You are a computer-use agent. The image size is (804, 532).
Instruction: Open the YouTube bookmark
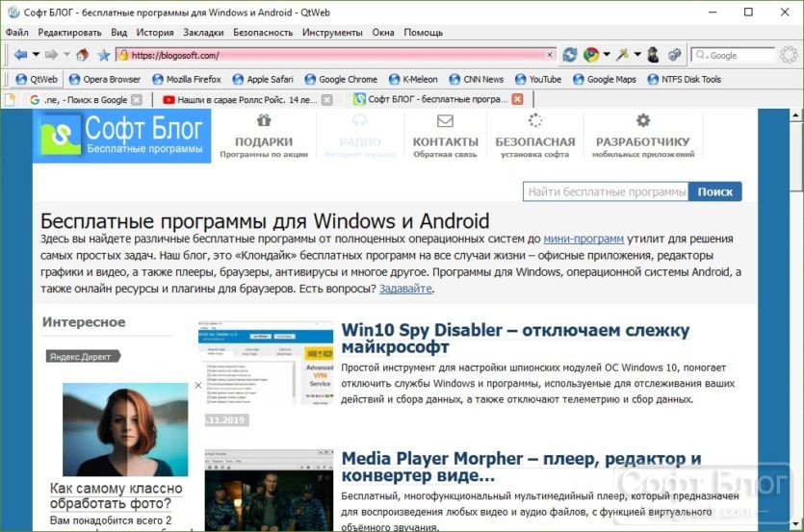point(538,80)
